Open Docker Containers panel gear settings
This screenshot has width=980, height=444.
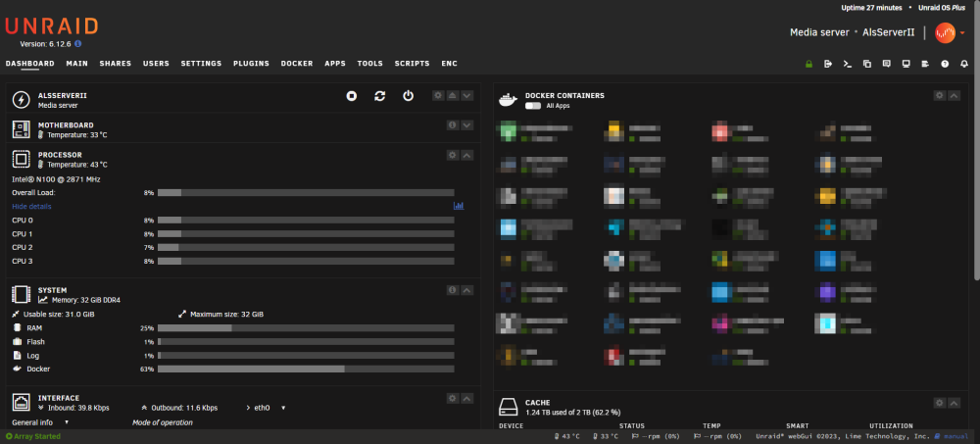(x=940, y=96)
